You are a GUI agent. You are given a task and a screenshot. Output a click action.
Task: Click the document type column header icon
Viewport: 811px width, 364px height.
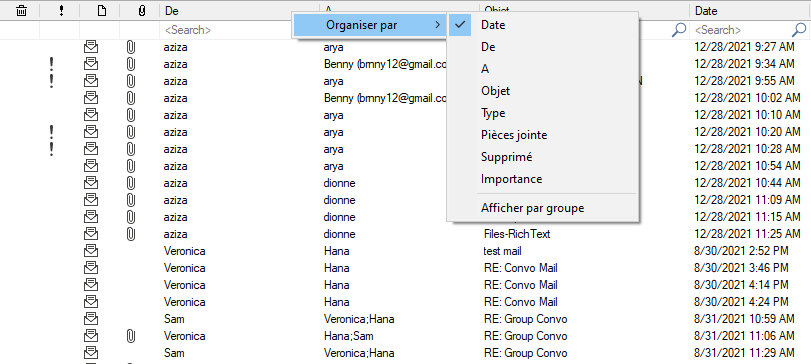point(102,11)
